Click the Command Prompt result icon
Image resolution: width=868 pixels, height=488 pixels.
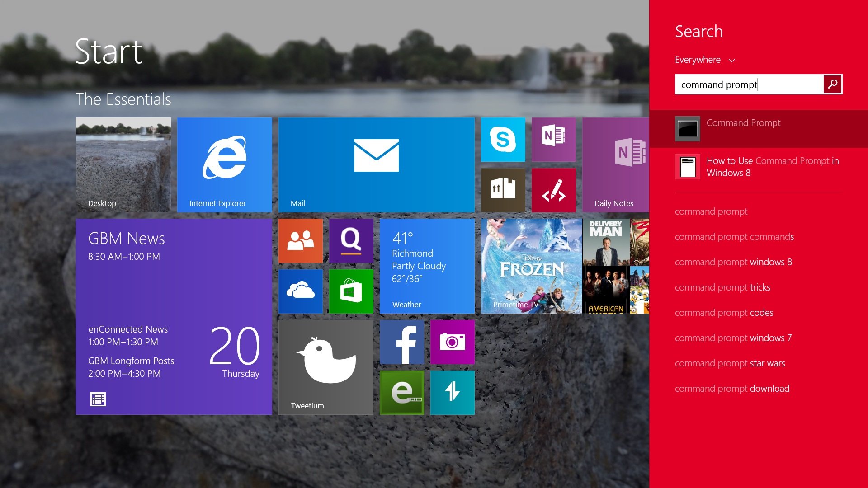(688, 129)
